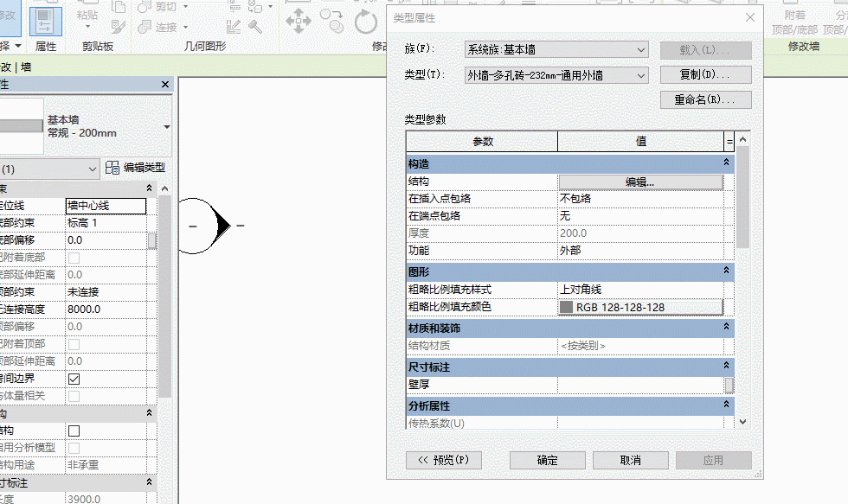Screen dimensions: 848x504
Task: Open the instance filter (1) dropdown
Action: point(92,169)
